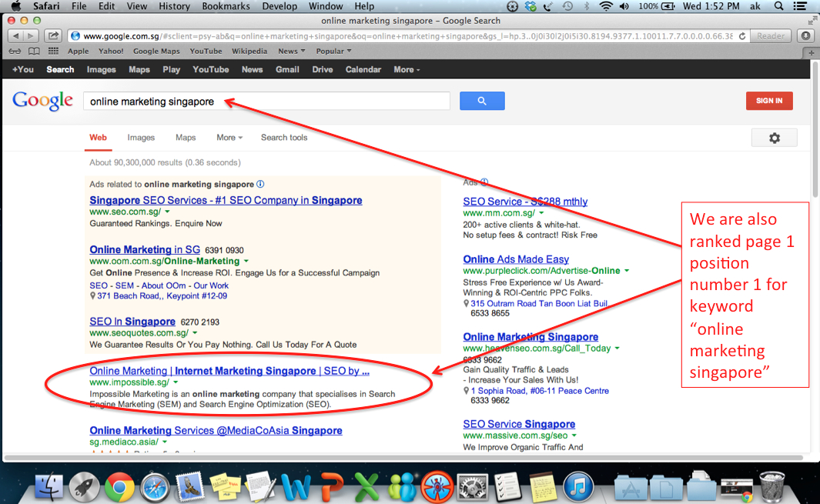Open Mail stamp icon in dock

189,486
